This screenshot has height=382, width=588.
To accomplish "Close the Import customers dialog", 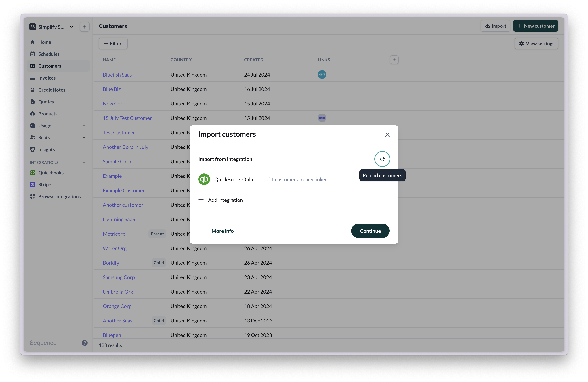I will (387, 135).
